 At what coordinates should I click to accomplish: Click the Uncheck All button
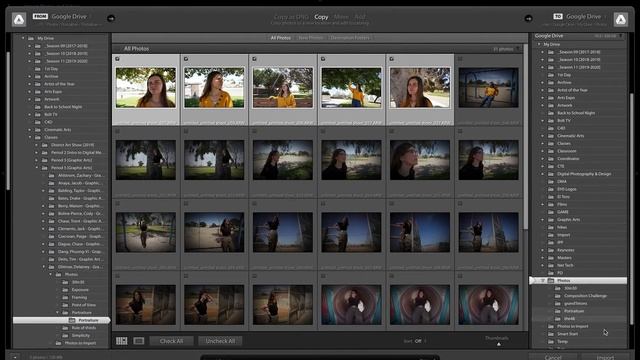click(x=220, y=341)
